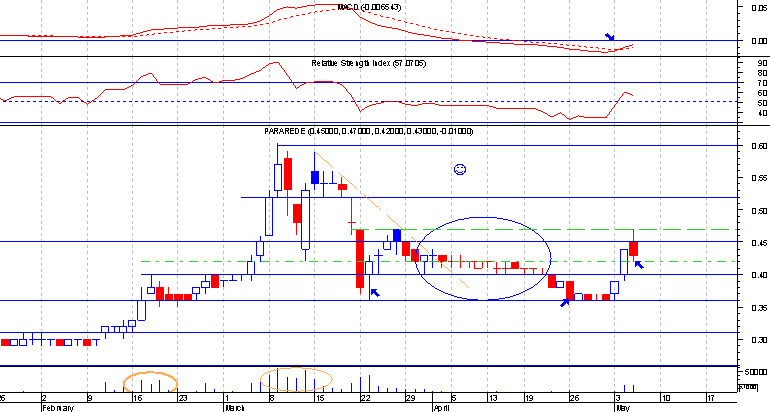Select date label 19 on the time axis

(x=528, y=398)
